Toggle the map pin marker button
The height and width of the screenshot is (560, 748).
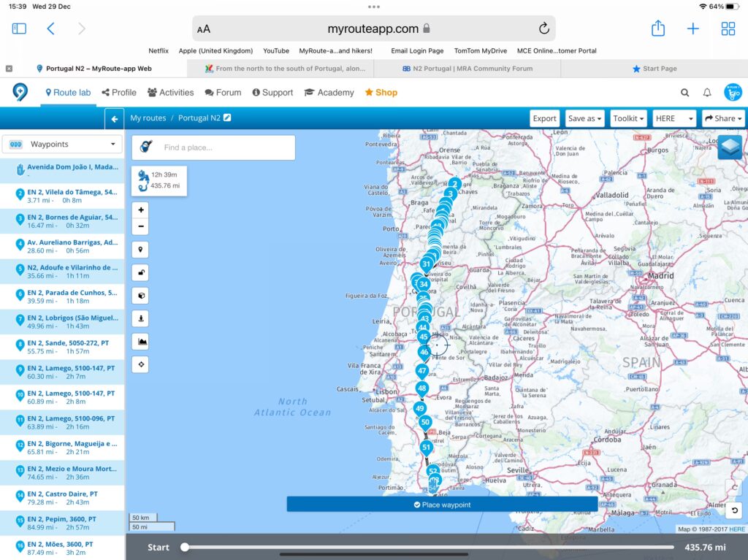coord(140,250)
